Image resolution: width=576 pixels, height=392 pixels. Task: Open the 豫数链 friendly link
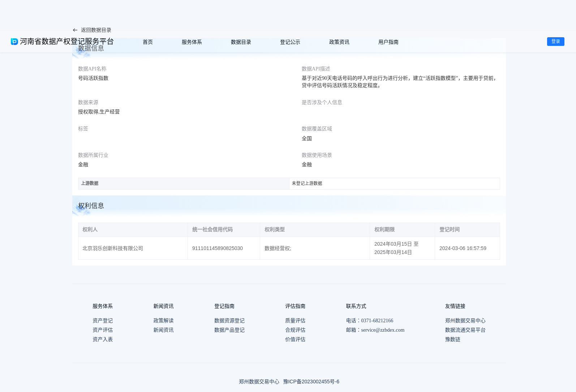coord(453,340)
